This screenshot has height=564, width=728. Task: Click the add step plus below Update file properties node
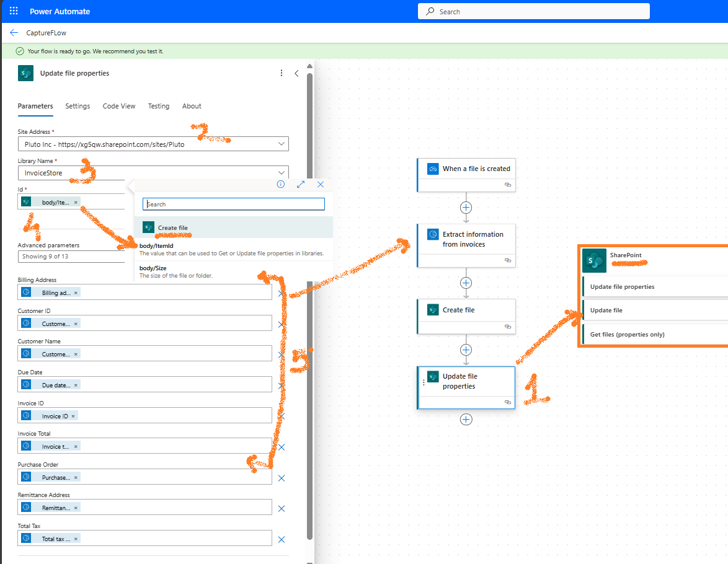466,419
